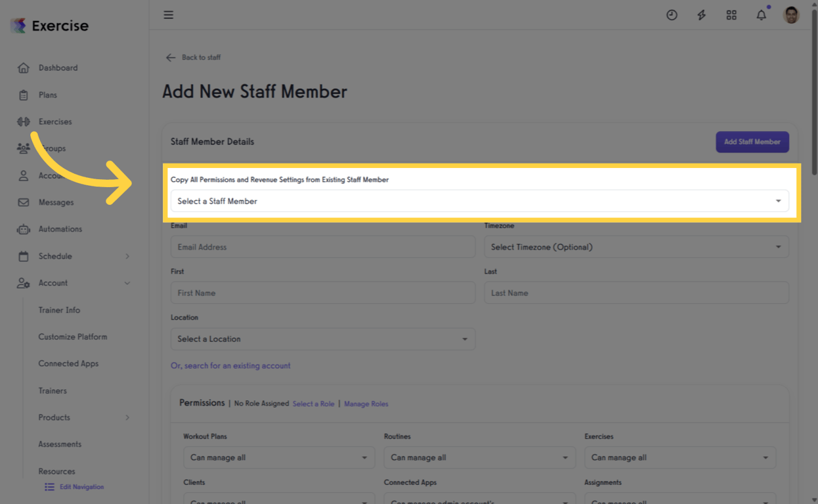Collapse the Account section chevron

129,283
